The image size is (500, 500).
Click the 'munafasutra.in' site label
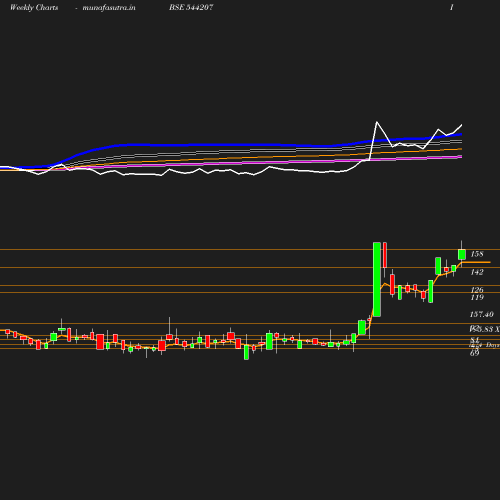[109, 7]
